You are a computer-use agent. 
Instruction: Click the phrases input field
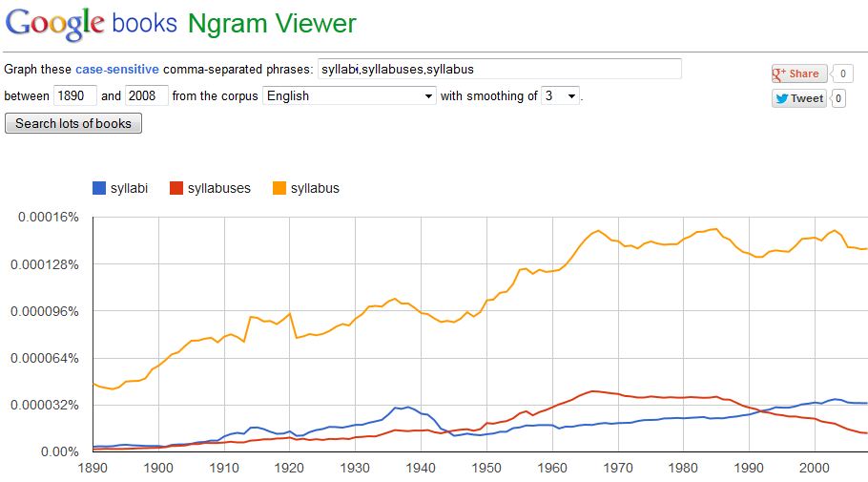499,69
